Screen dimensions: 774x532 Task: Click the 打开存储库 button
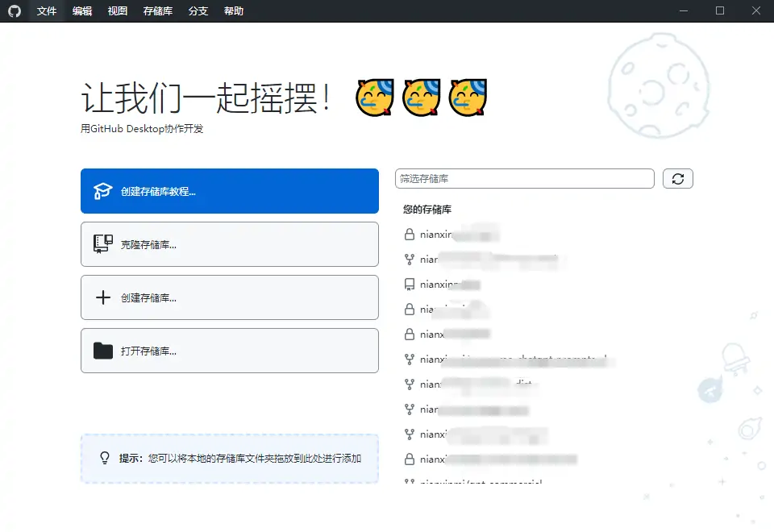tap(230, 350)
